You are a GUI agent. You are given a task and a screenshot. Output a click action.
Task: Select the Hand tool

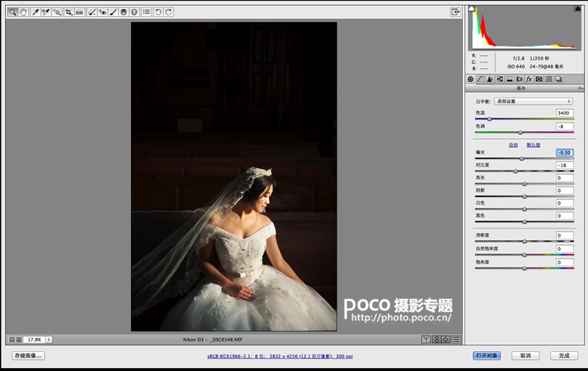tap(24, 12)
